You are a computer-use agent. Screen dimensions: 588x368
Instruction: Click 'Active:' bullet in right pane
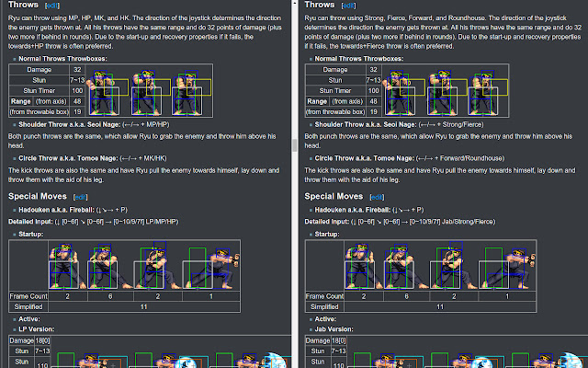coord(325,319)
